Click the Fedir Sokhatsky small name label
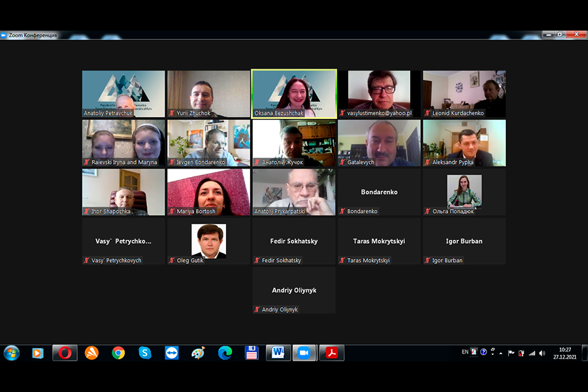 281,260
